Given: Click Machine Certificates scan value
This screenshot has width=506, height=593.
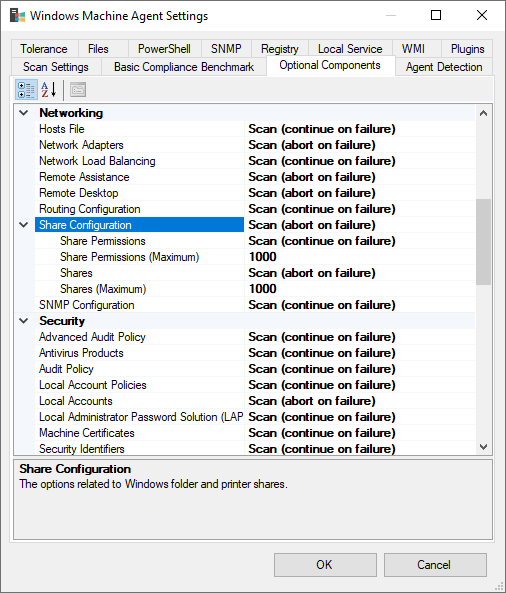Looking at the screenshot, I should (x=360, y=433).
